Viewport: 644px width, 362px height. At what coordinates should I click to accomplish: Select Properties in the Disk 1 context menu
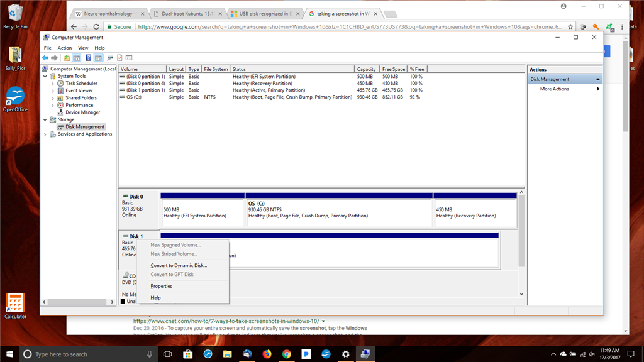click(x=160, y=286)
